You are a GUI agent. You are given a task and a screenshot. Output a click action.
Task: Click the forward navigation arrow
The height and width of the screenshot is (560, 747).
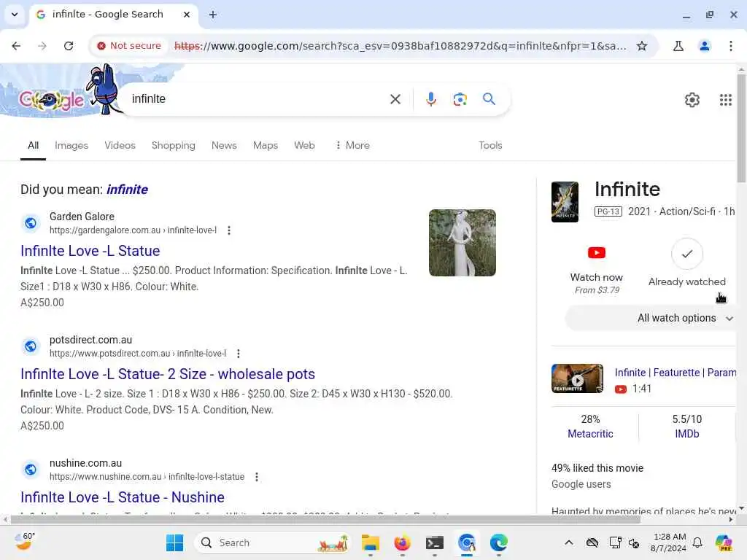pos(42,46)
